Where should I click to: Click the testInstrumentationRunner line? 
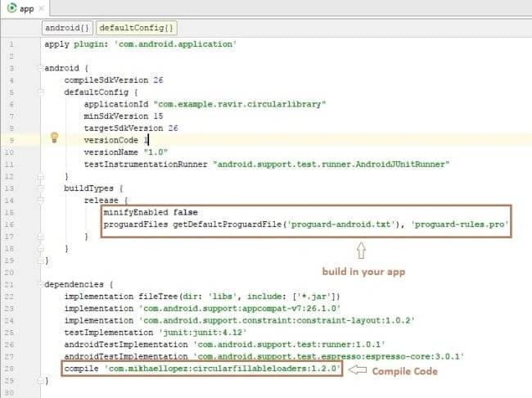[x=267, y=165]
